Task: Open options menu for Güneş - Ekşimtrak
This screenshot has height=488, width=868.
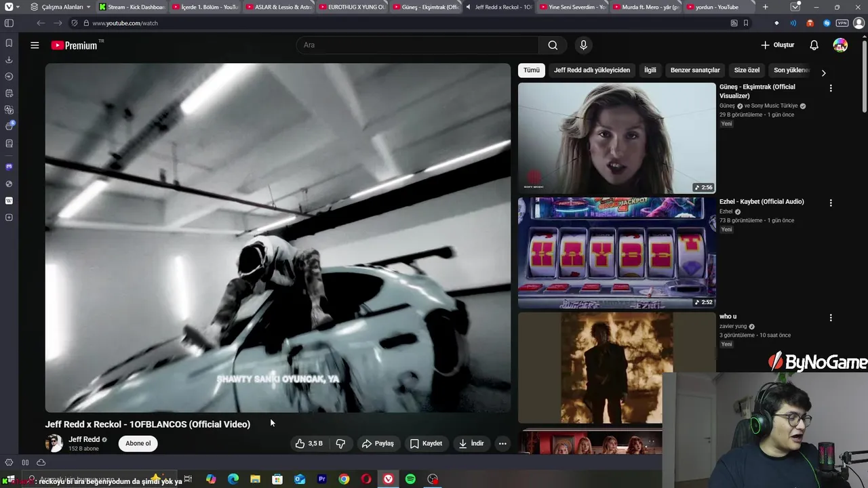Action: (831, 88)
